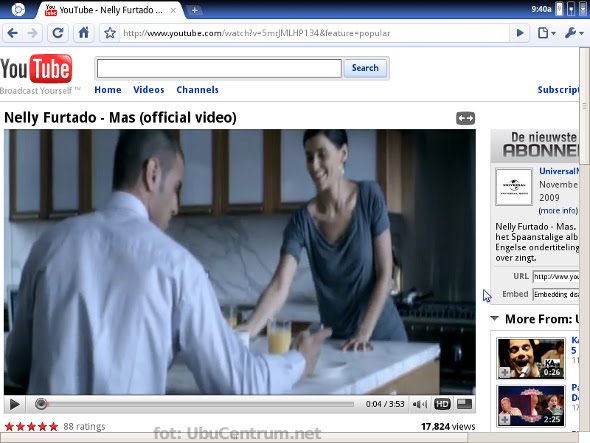Add 0:26 video to queue
The image size is (590, 443).
pos(505,372)
